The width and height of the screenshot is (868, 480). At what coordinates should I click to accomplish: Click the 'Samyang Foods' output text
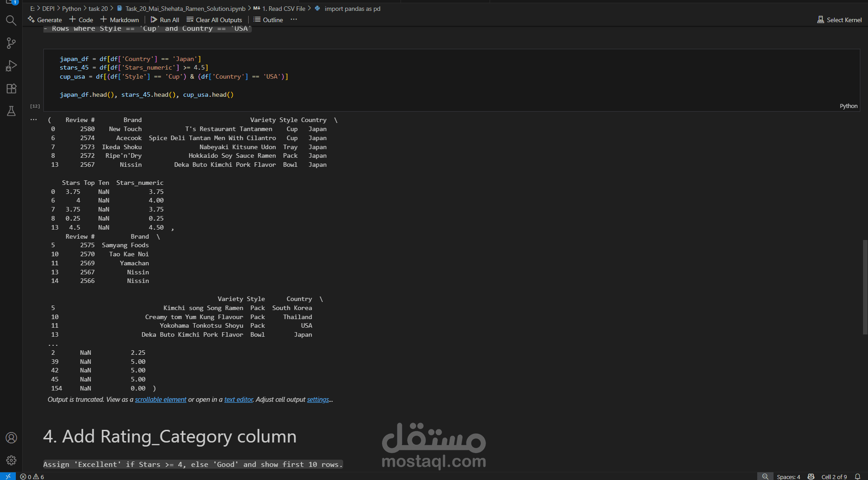click(125, 245)
